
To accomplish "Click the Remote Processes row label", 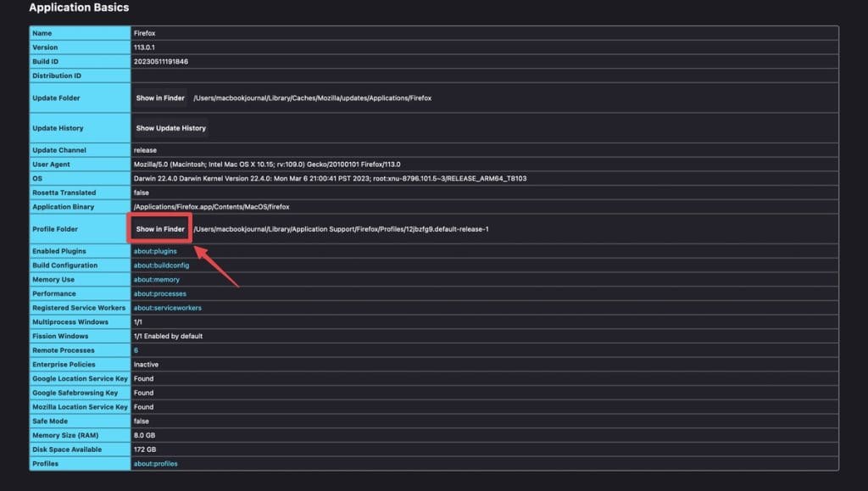I will click(63, 350).
